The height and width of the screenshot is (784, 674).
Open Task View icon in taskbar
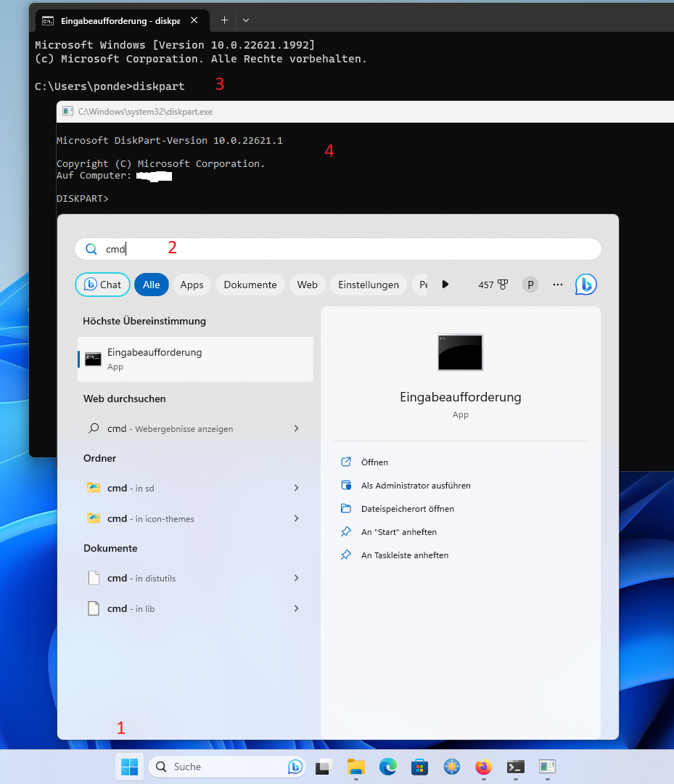[x=324, y=767]
